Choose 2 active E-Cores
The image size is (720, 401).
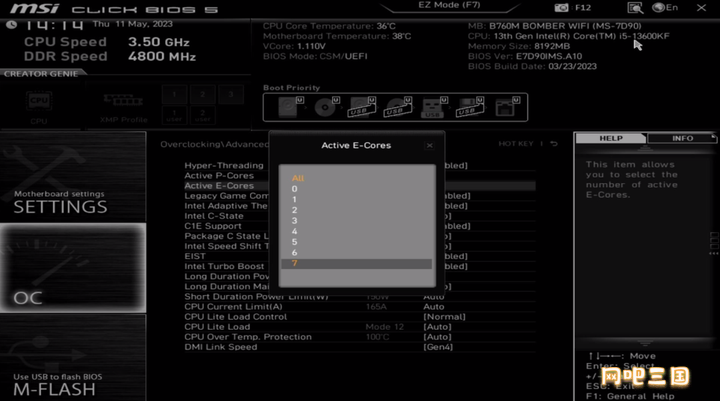(x=356, y=210)
